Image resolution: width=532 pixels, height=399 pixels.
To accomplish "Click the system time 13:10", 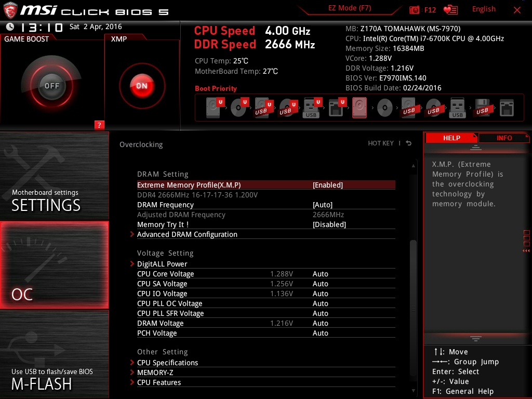I will (x=42, y=27).
